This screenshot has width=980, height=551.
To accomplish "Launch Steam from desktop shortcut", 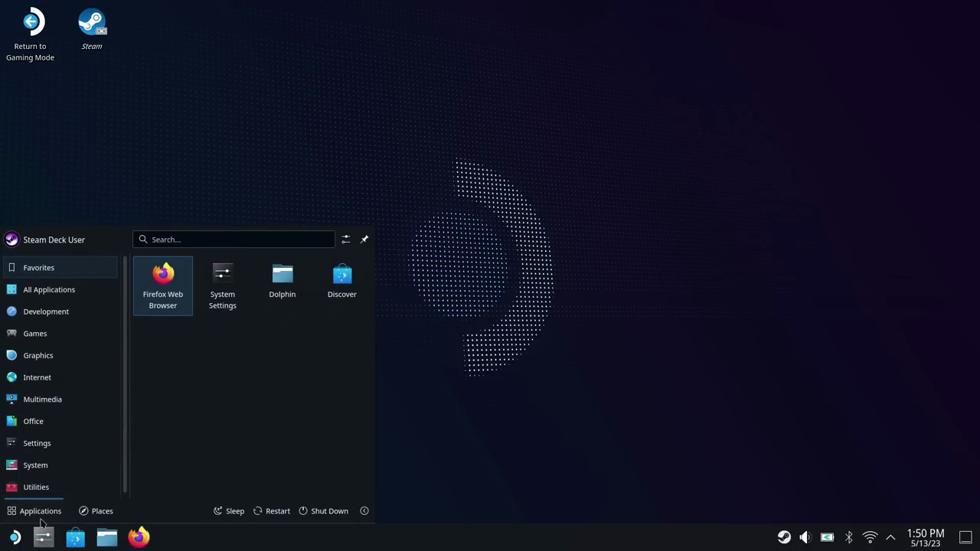I will pos(92,30).
